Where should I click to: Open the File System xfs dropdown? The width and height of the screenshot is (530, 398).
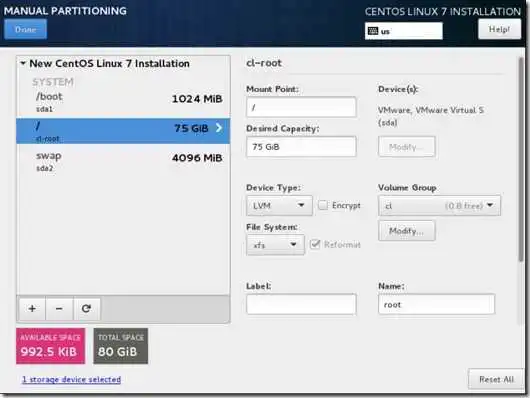coord(275,245)
